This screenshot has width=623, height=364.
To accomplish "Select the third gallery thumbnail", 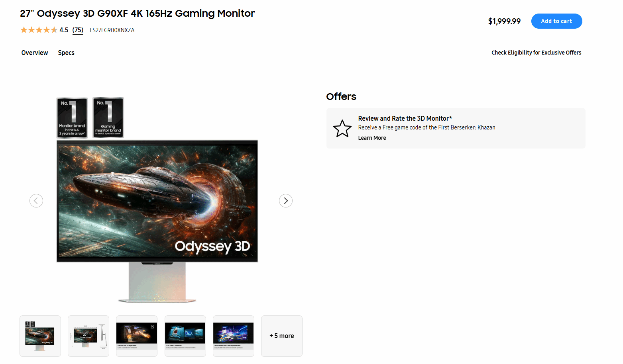I will 137,336.
